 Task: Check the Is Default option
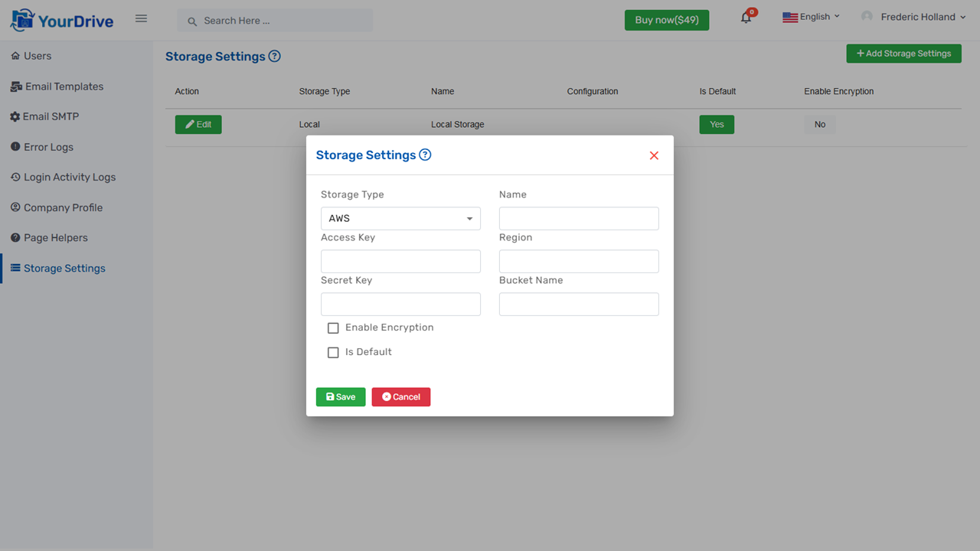coord(333,352)
